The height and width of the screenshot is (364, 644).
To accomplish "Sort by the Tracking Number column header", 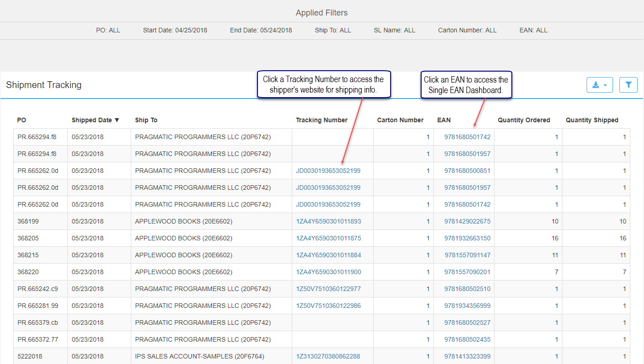I will click(x=322, y=120).
